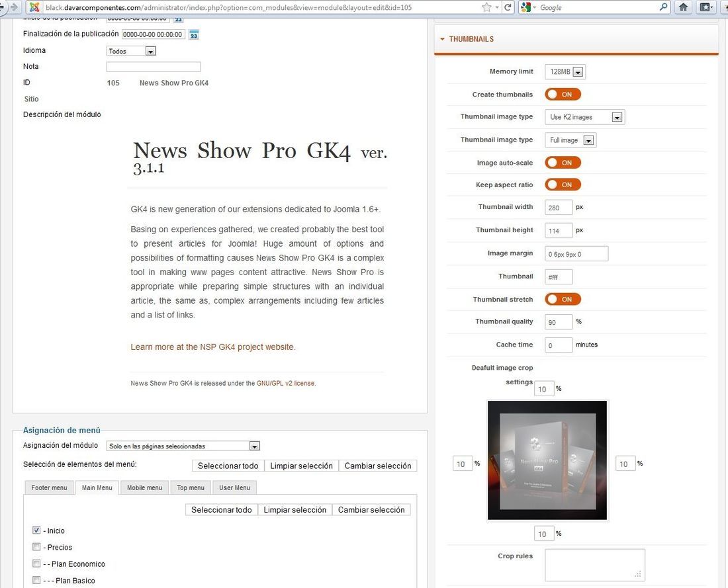This screenshot has height=588, width=728.
Task: Click the right crop percentage field
Action: coord(625,464)
